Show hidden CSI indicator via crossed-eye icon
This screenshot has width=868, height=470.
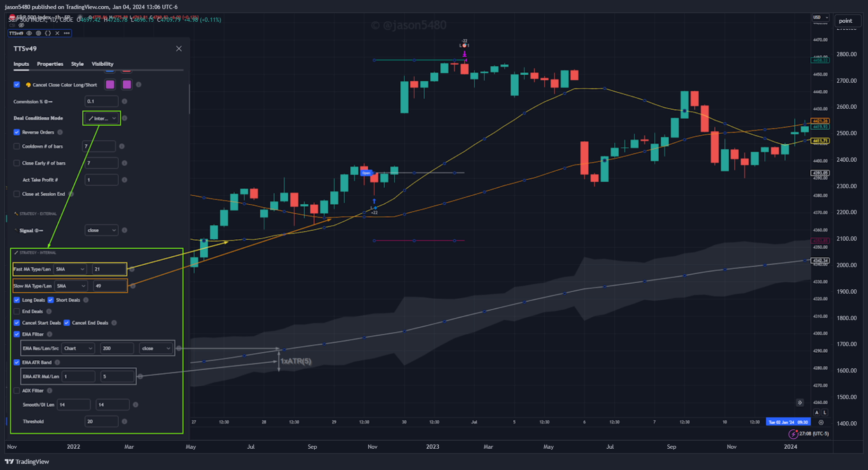[x=21, y=25]
